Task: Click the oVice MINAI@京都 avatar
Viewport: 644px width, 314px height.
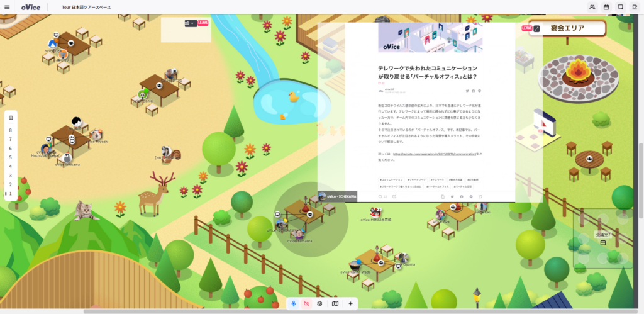Action: pyautogui.click(x=375, y=213)
